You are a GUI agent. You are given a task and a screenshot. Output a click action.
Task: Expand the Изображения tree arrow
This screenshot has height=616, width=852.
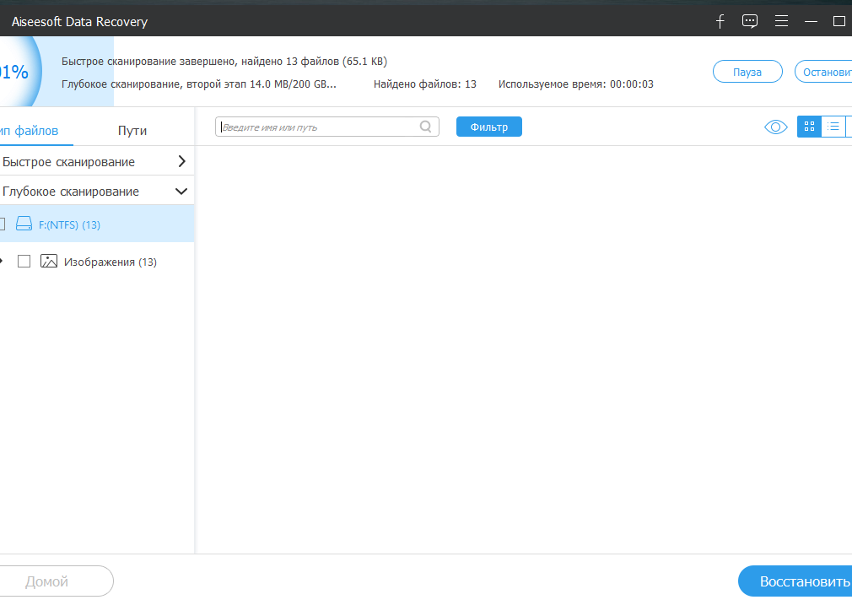1,261
